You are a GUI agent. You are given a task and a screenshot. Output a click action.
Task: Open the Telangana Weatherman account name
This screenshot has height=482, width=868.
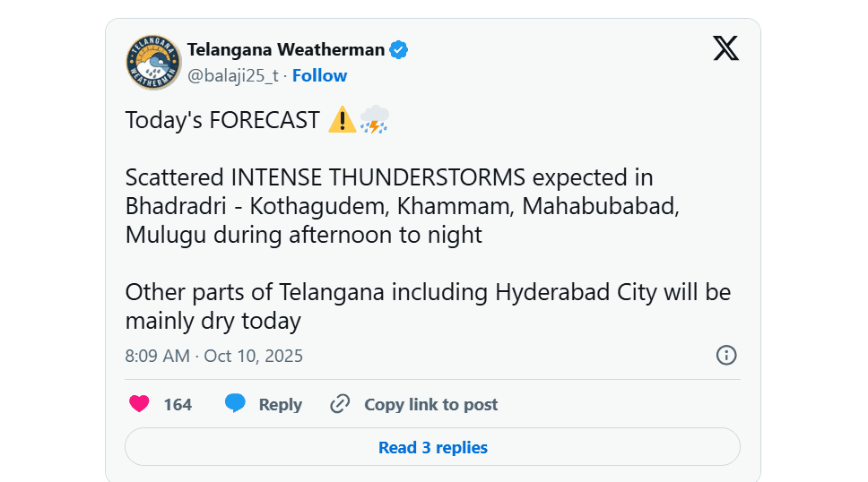(x=285, y=50)
